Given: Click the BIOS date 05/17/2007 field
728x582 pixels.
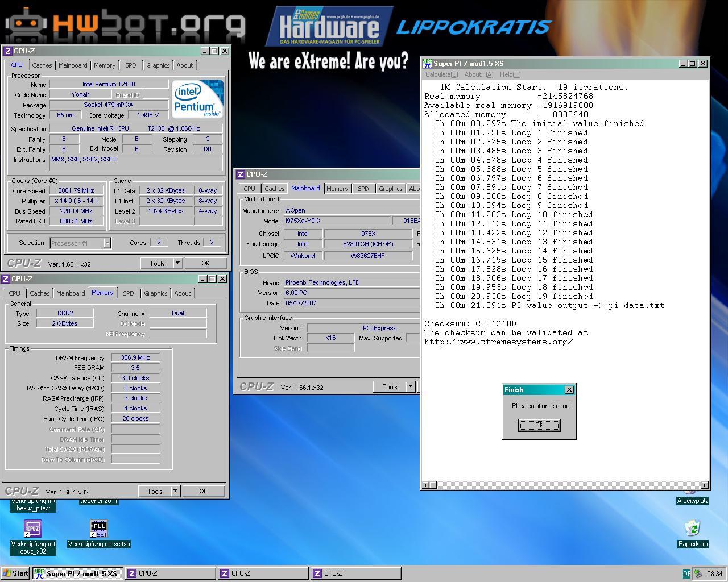Looking at the screenshot, I should (351, 303).
